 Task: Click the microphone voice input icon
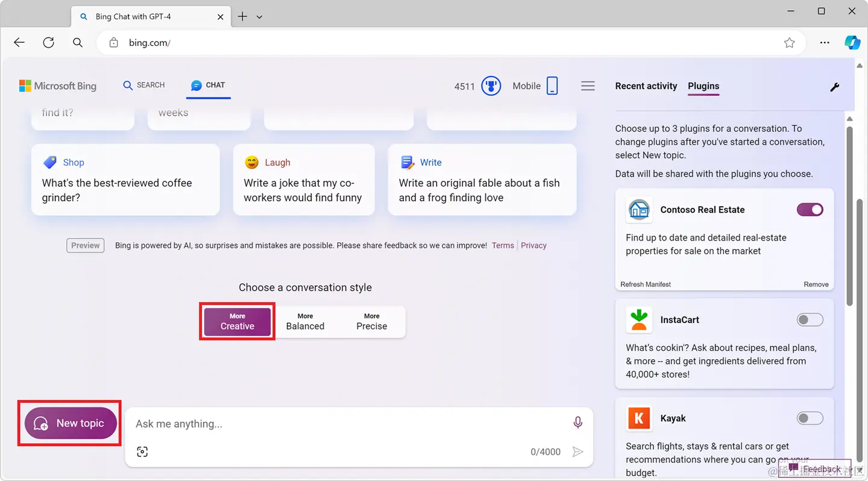point(578,423)
